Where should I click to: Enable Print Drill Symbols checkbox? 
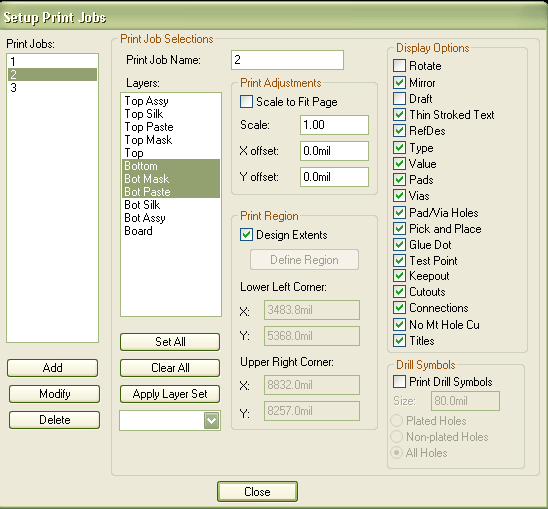pyautogui.click(x=399, y=381)
